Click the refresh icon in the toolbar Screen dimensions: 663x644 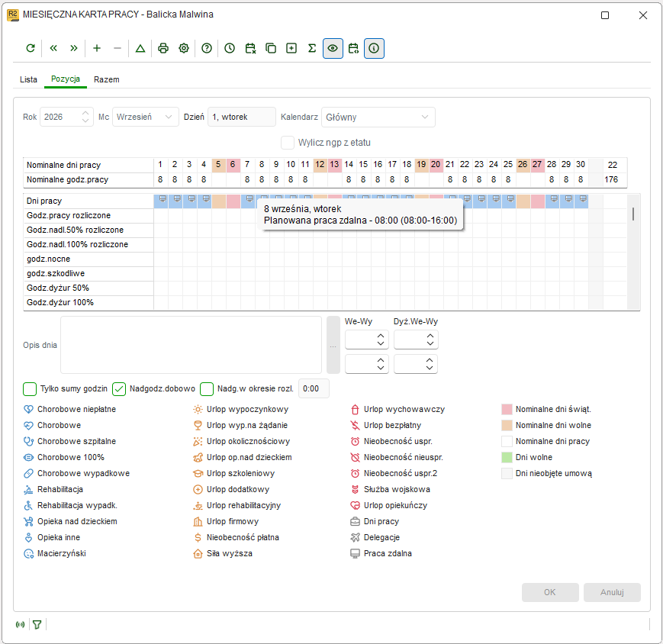(31, 48)
